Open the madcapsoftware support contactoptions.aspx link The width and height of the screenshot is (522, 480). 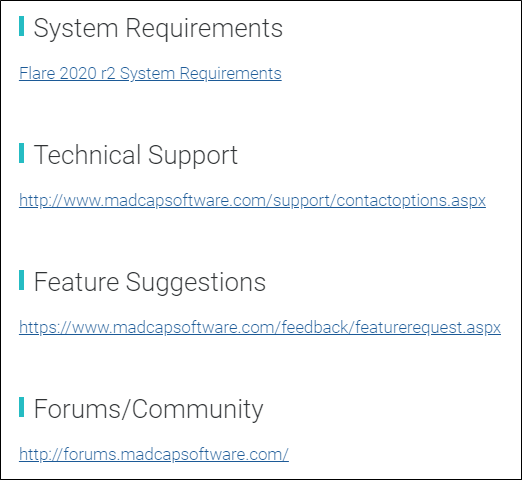[252, 200]
